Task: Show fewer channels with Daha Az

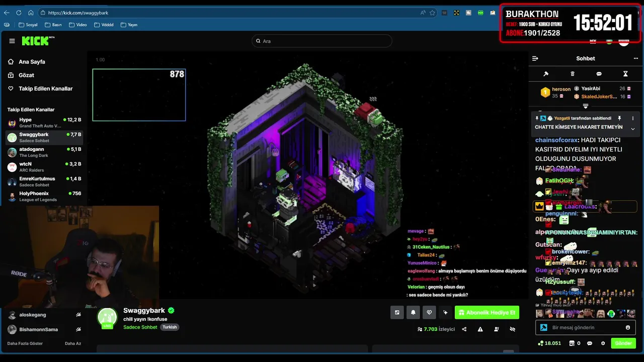Action: (73, 343)
